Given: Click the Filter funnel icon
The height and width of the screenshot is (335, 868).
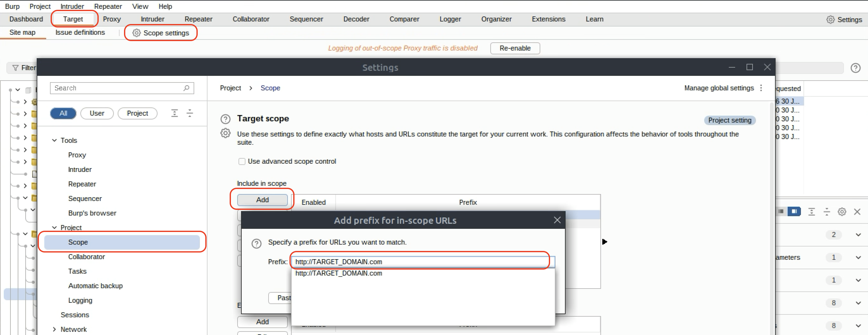Looking at the screenshot, I should 15,68.
